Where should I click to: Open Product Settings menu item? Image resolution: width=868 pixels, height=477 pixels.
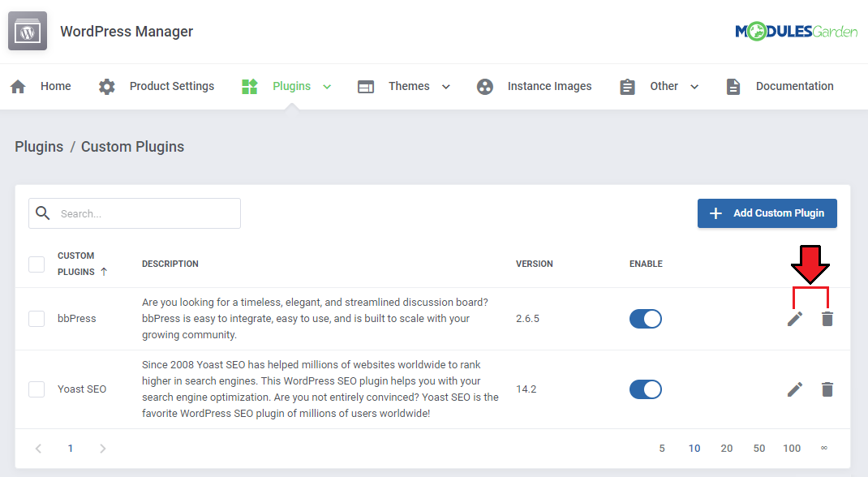point(172,86)
